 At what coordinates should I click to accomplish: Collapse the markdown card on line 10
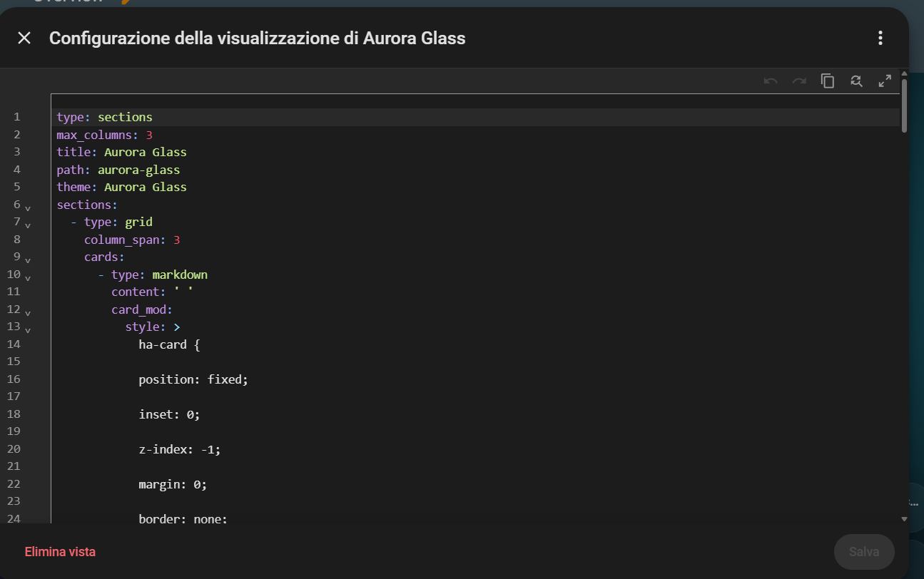point(28,277)
